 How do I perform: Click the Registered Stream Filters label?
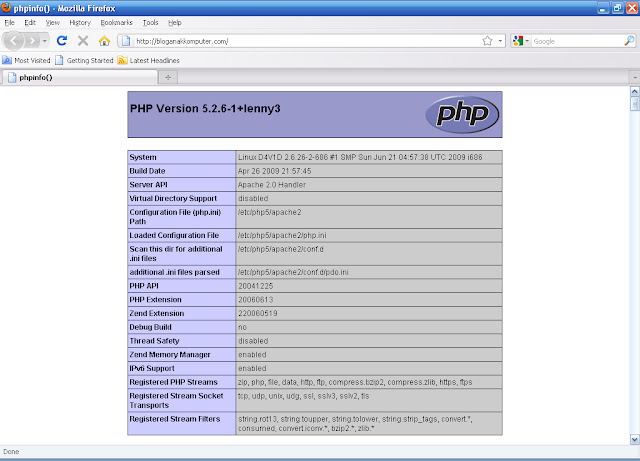point(175,419)
